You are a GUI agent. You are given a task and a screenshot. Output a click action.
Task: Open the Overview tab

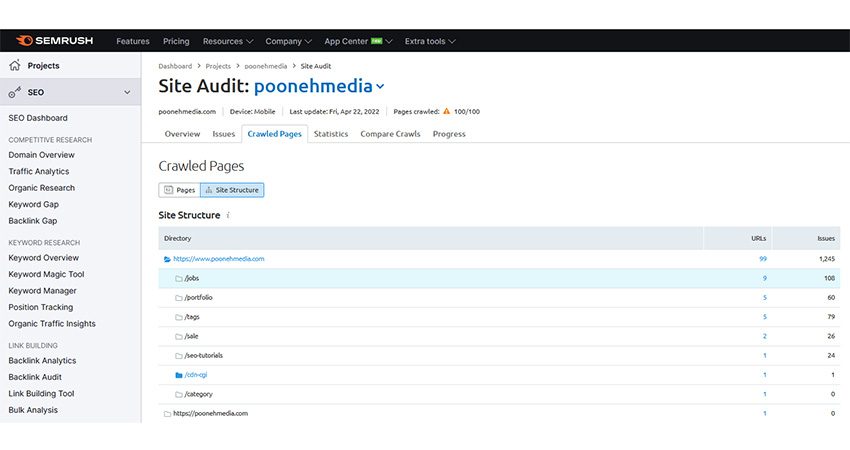(x=182, y=134)
